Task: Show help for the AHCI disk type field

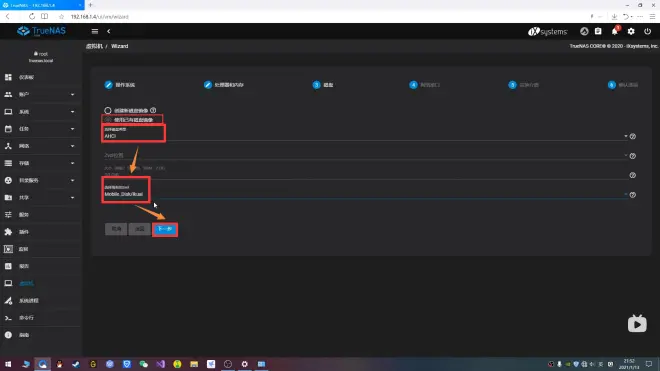Action: 633,136
